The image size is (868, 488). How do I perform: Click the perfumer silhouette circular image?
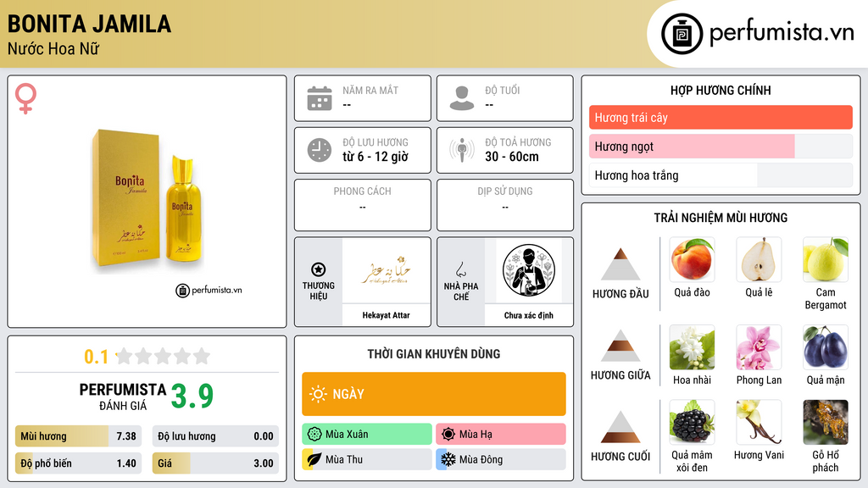pyautogui.click(x=529, y=270)
